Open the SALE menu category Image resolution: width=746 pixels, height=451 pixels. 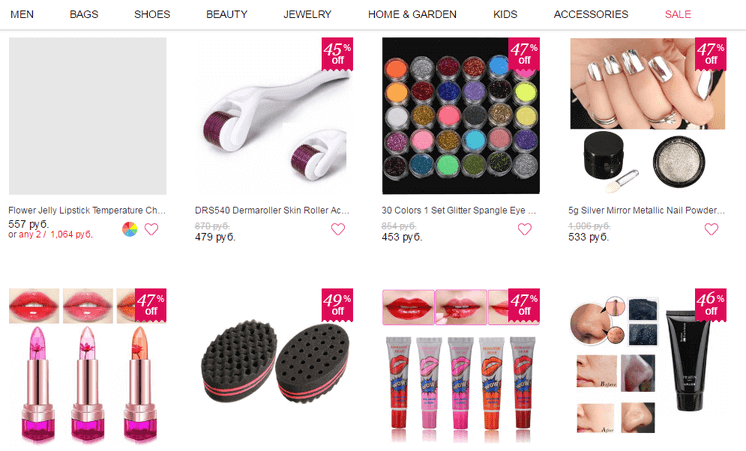tap(677, 14)
